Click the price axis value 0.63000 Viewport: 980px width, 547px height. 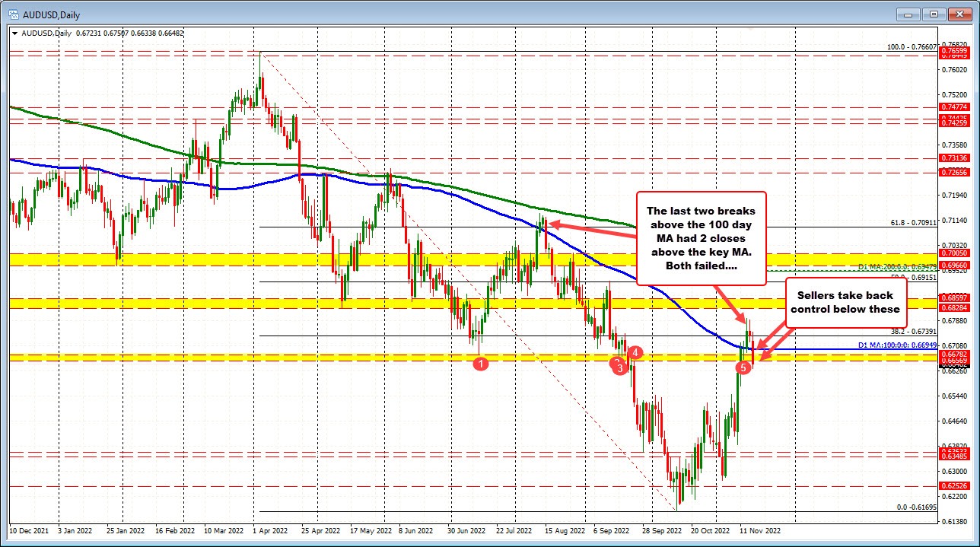point(956,471)
